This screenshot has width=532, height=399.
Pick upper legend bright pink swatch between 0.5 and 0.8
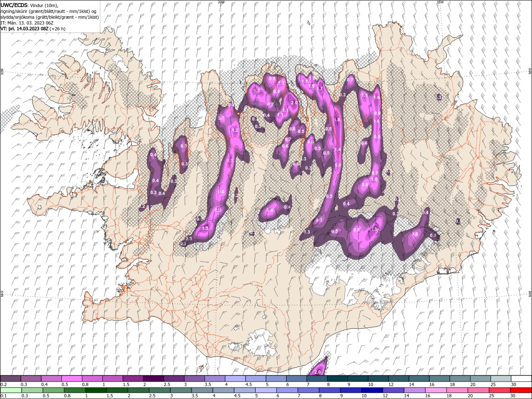[71, 379]
